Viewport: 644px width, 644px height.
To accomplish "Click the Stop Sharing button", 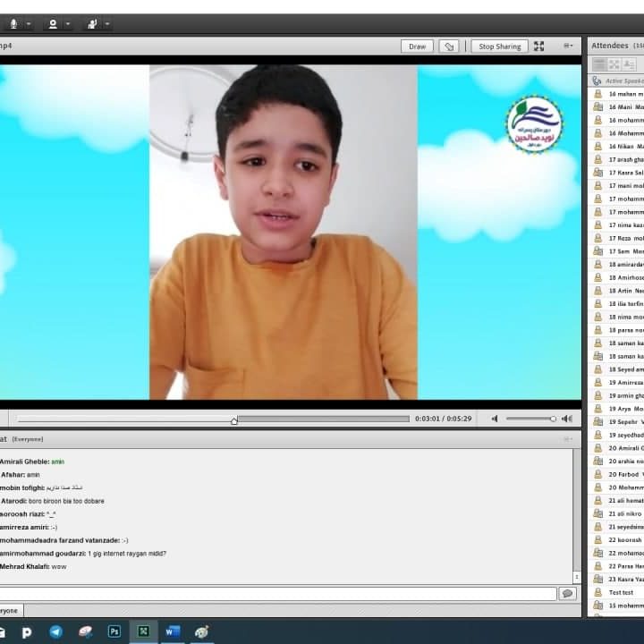I will 499,47.
